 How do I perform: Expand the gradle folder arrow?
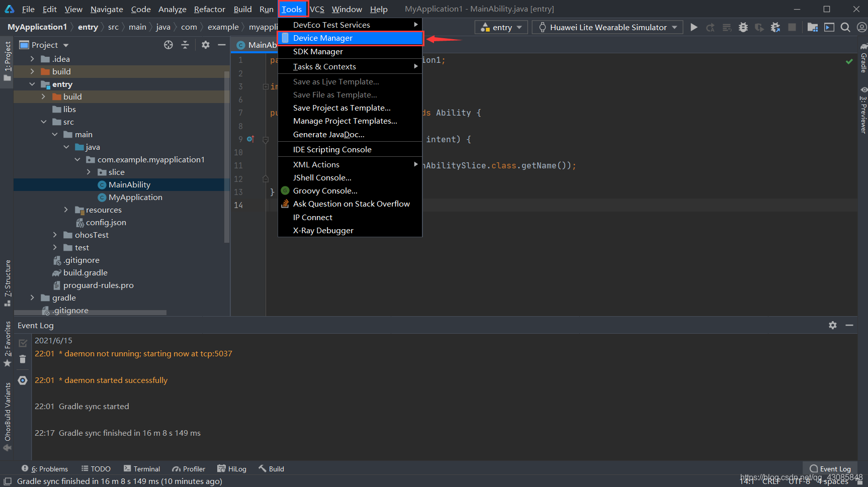tap(32, 298)
